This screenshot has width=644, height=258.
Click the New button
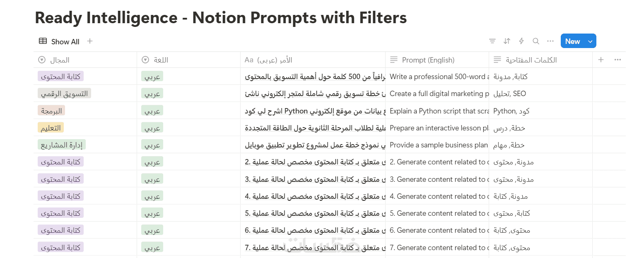click(572, 41)
